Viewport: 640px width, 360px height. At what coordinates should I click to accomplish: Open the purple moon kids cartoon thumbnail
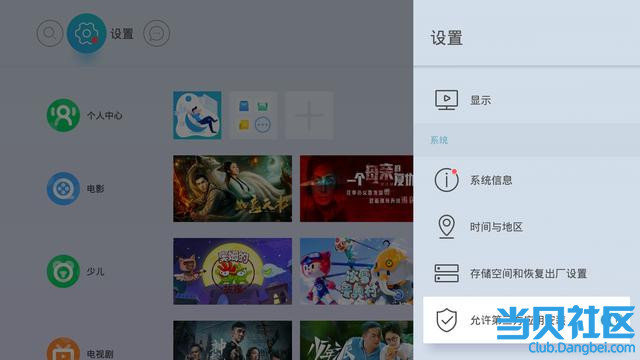pos(232,271)
